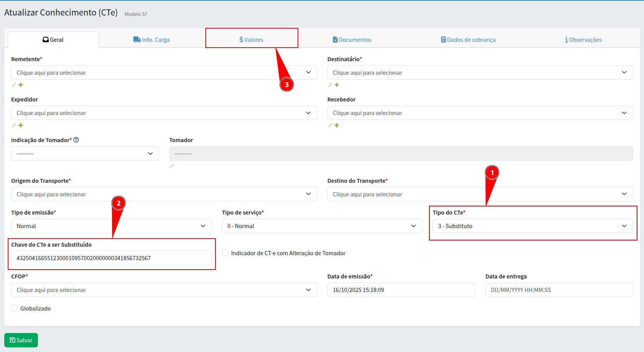Open the Info. Carga tab

pyautogui.click(x=152, y=39)
